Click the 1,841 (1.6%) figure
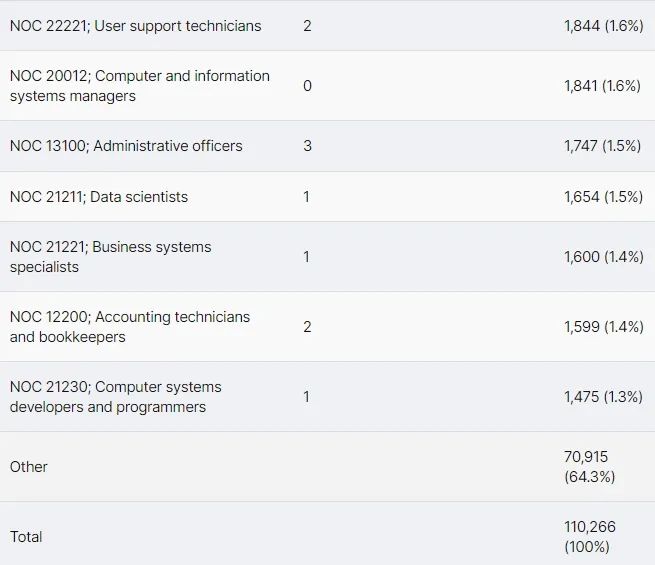The height and width of the screenshot is (565, 655). [603, 86]
